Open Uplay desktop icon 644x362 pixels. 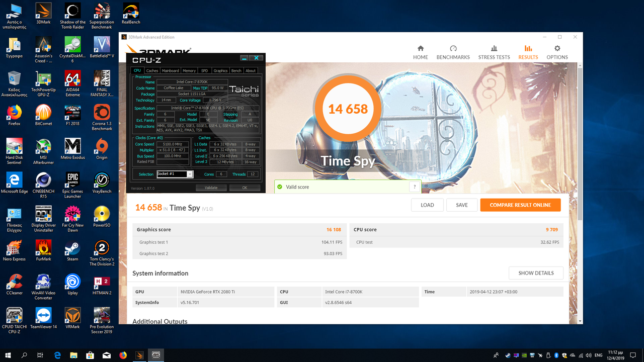pyautogui.click(x=72, y=284)
